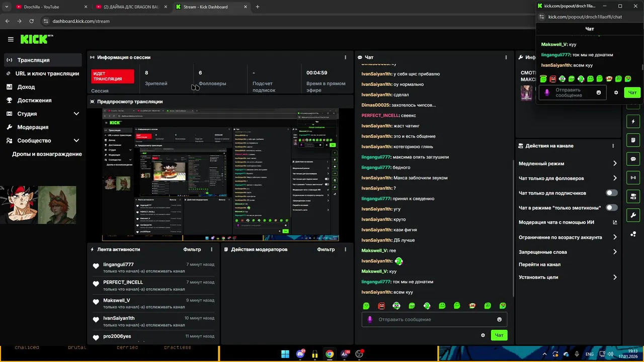Open the session info three-dot menu
644x362 pixels.
point(345,57)
